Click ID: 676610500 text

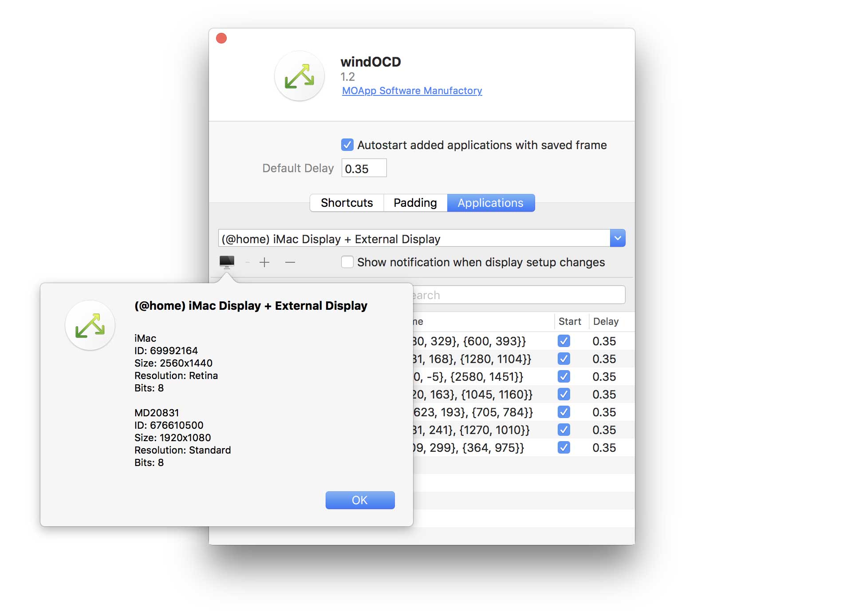pyautogui.click(x=169, y=425)
